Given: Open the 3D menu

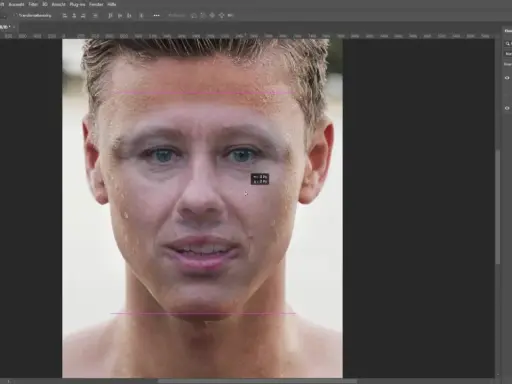Looking at the screenshot, I should coord(45,5).
